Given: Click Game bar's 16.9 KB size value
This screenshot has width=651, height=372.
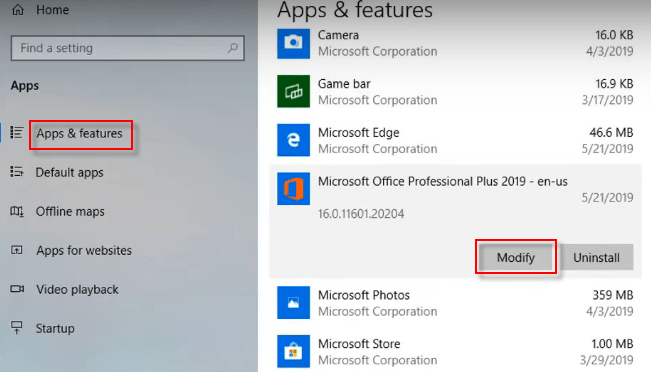Looking at the screenshot, I should (614, 83).
